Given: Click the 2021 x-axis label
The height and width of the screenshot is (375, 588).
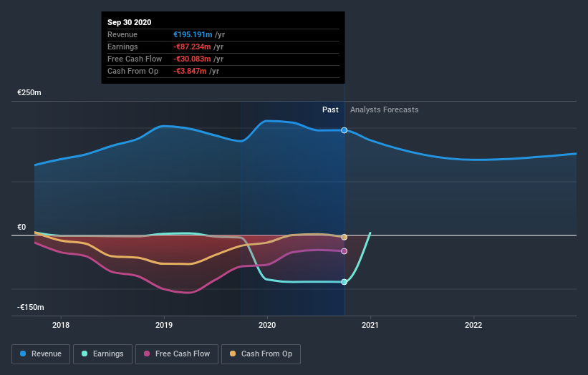Looking at the screenshot, I should pos(370,325).
